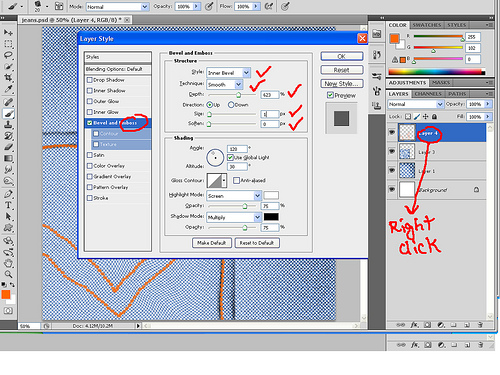
Task: Open the Flow slider arrow
Action: (256, 6)
